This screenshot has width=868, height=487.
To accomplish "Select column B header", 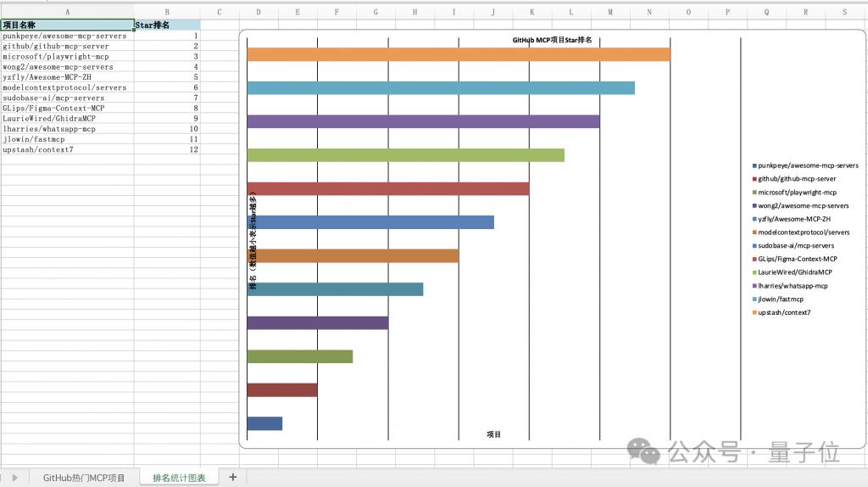I will point(167,12).
